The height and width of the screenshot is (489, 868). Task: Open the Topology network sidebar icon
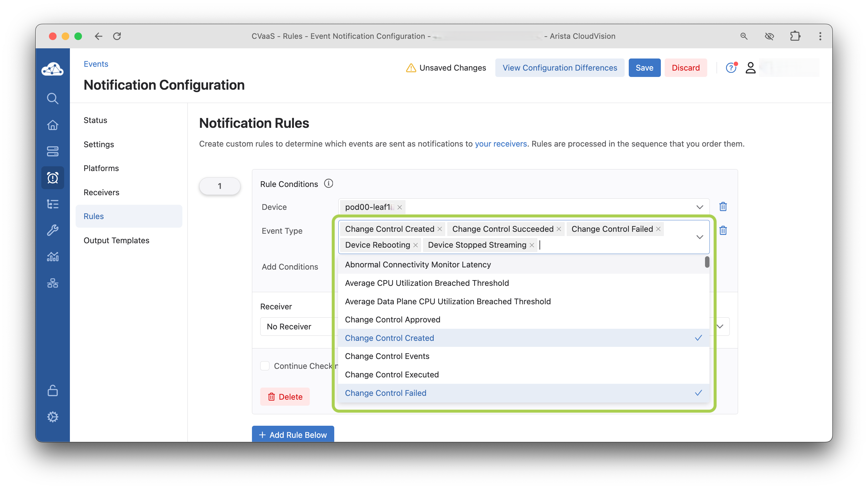click(x=52, y=283)
